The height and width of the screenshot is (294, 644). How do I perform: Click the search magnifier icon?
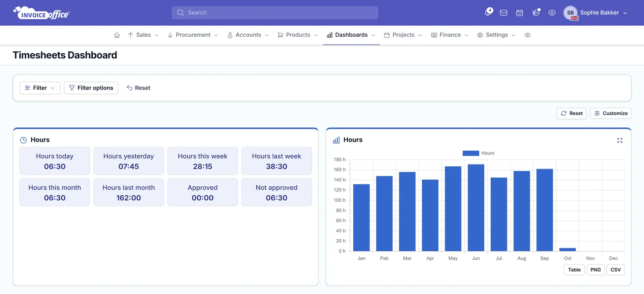click(180, 13)
